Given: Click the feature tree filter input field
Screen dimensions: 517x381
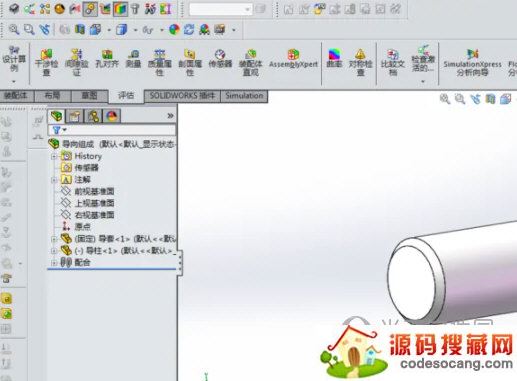Looking at the screenshot, I should click(112, 130).
